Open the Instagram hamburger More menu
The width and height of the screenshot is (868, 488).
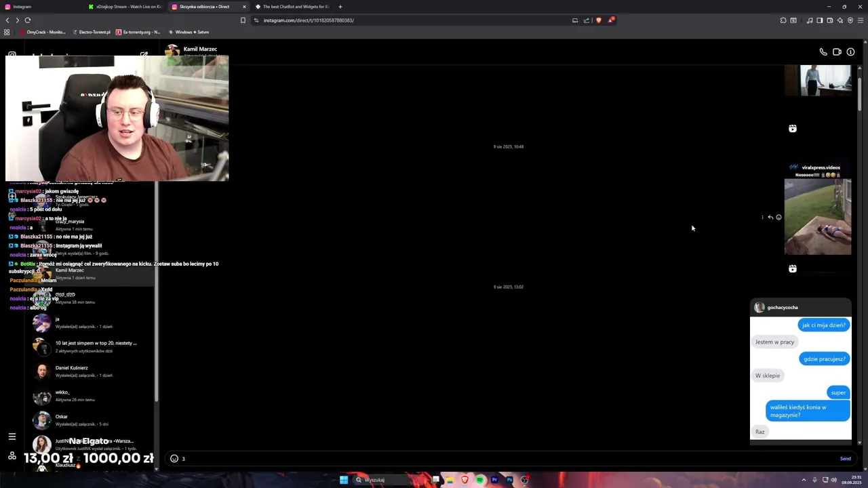point(12,436)
